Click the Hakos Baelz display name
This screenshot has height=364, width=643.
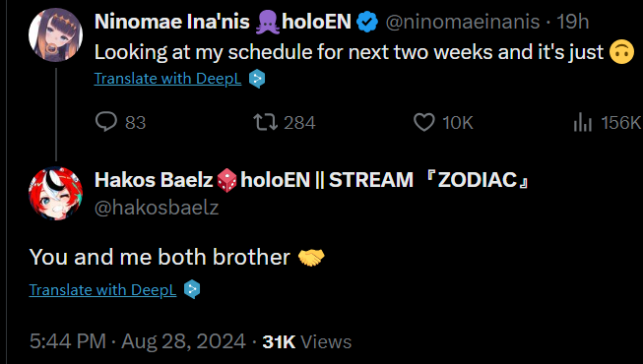click(x=154, y=179)
